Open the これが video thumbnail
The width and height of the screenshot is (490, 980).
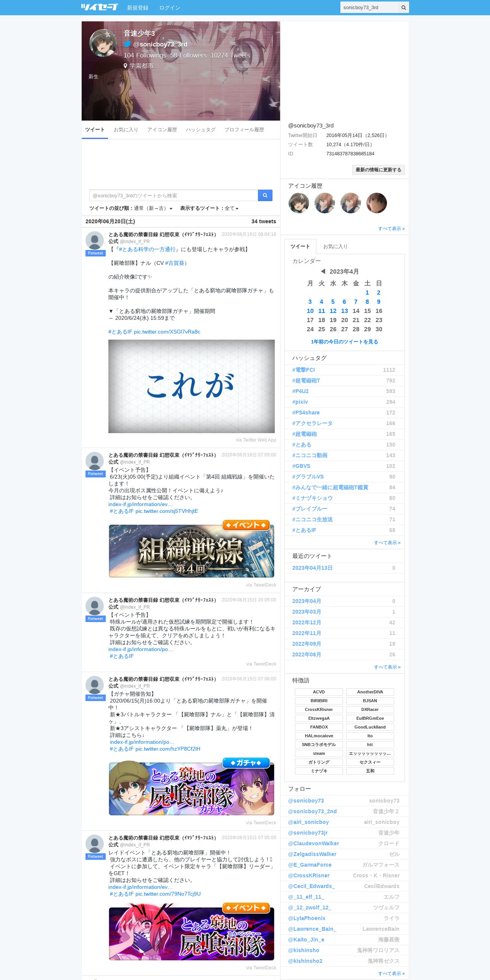(x=192, y=386)
